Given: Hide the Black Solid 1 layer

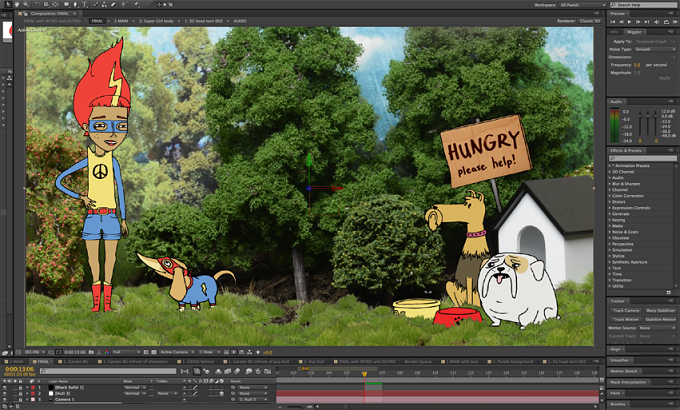Looking at the screenshot, I should 4,387.
